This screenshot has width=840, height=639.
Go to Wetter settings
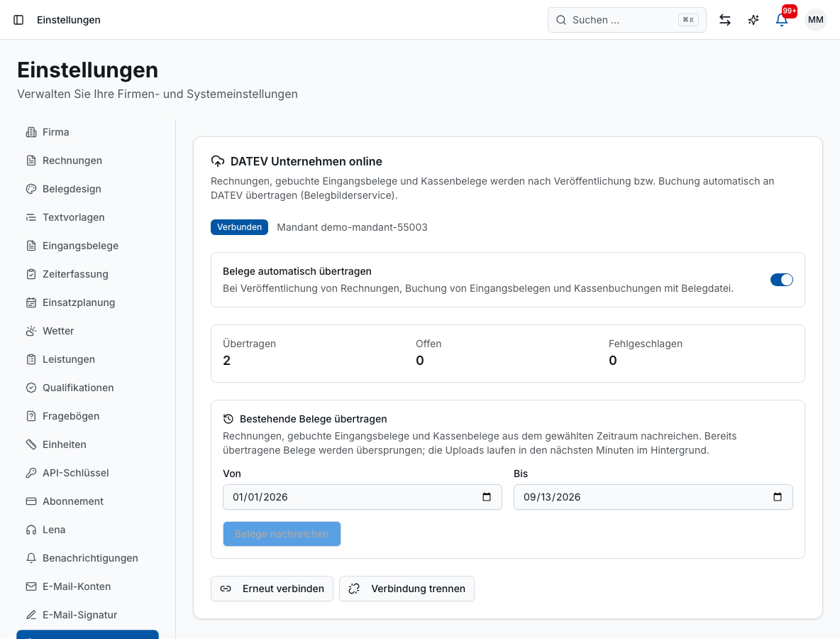87,331
